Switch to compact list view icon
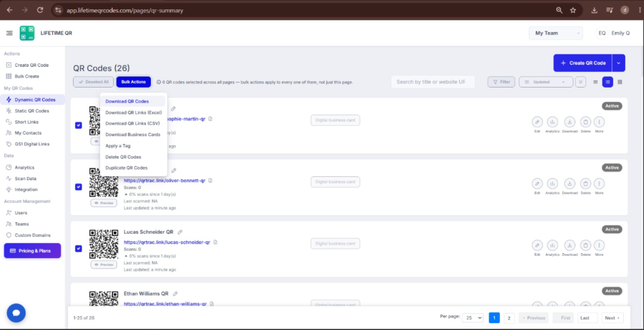The width and height of the screenshot is (644, 330). 595,82
